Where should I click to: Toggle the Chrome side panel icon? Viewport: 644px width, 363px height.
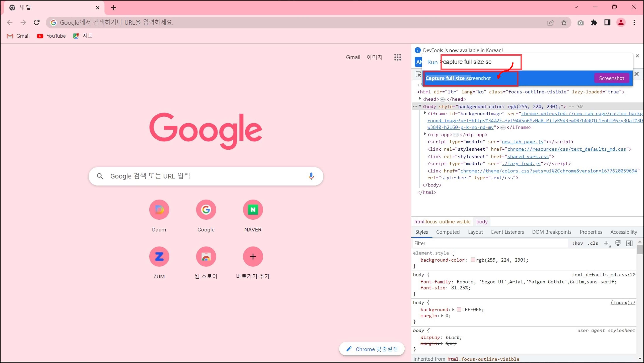tap(607, 23)
